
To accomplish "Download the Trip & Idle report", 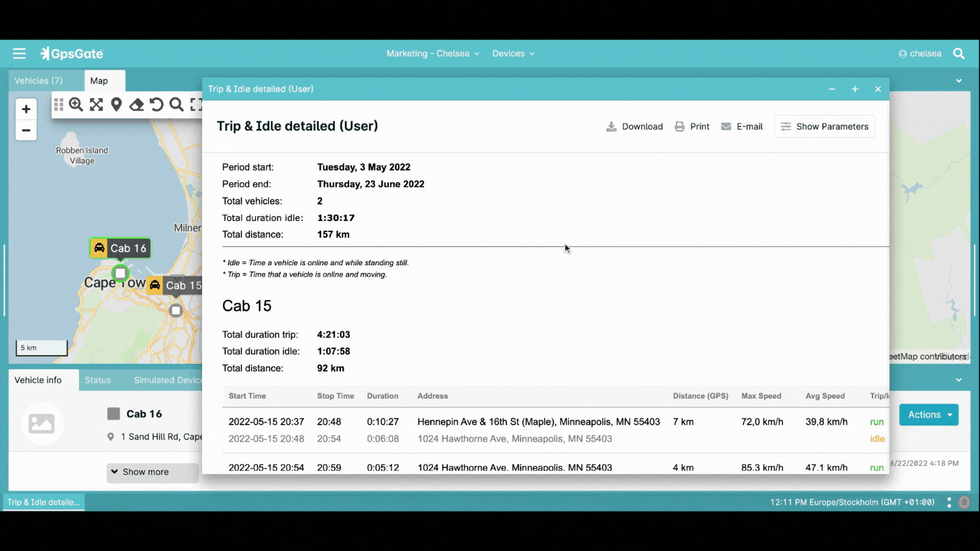I will coord(634,127).
